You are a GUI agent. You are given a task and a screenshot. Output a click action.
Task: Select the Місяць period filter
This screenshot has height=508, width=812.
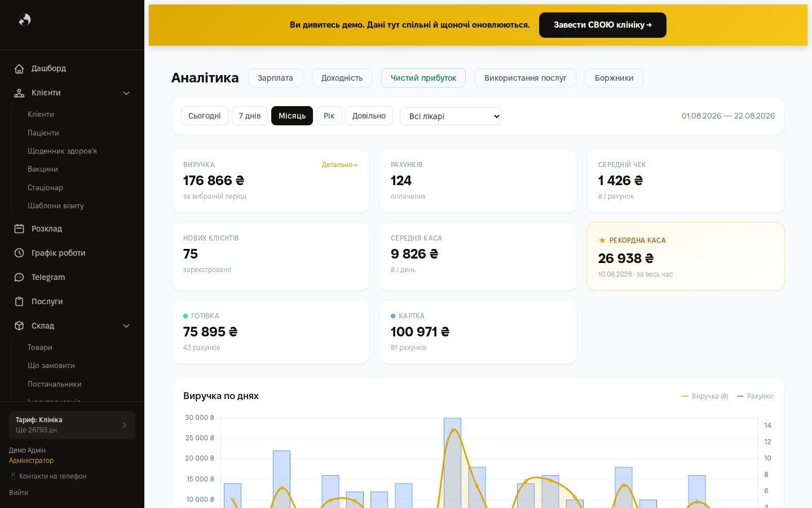point(292,116)
